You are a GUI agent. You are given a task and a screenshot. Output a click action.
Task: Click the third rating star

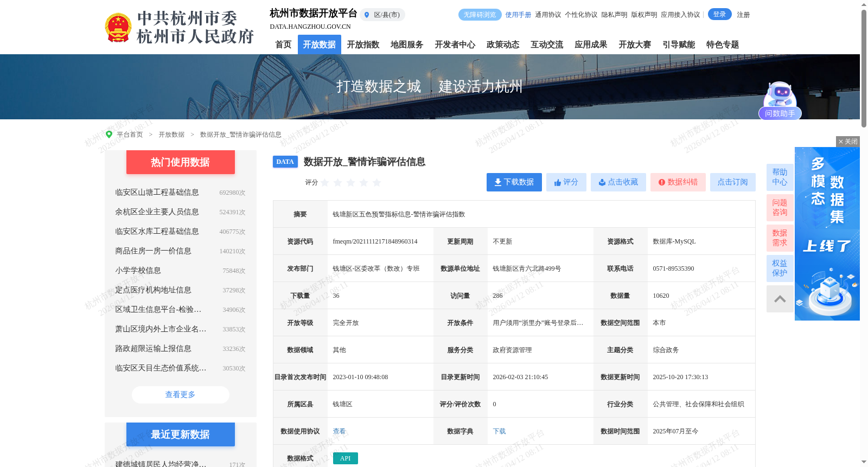tap(351, 182)
